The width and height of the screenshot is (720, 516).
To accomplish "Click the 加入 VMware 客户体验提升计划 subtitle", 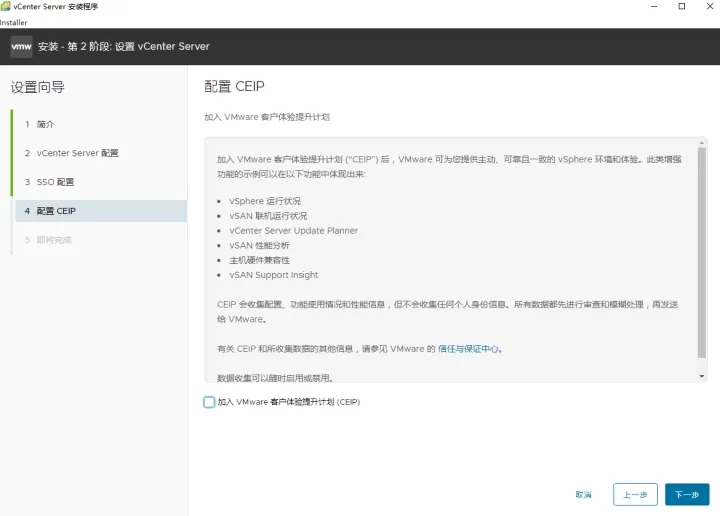I will pyautogui.click(x=267, y=117).
